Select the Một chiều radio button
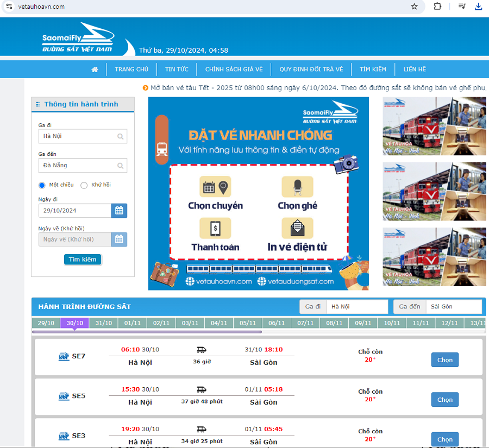Image resolution: width=489 pixels, height=448 pixels. 42,185
